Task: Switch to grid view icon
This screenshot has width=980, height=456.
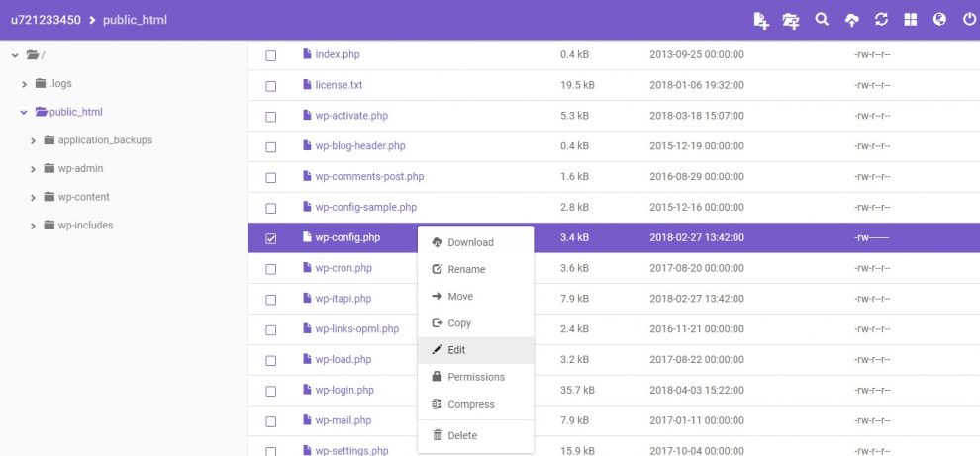Action: point(911,19)
